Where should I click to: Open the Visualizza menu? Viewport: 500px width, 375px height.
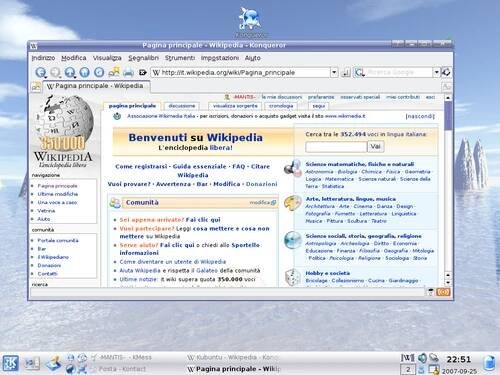coord(107,58)
